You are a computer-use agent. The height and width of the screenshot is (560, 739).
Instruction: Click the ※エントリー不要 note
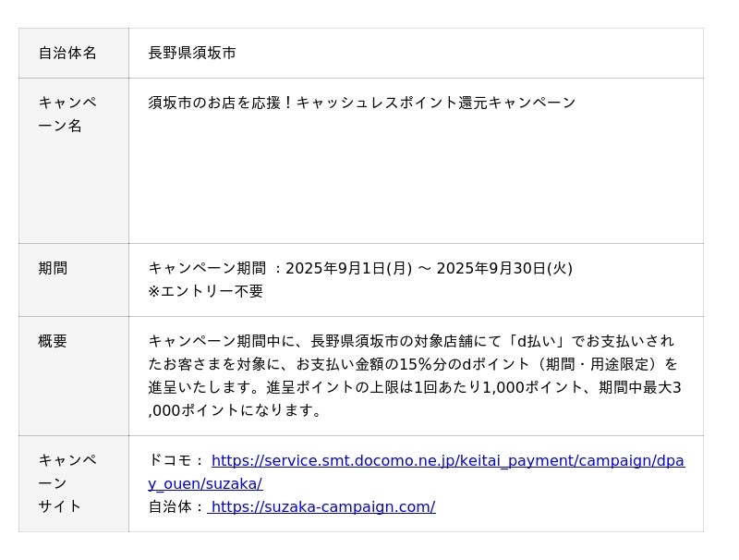coord(205,291)
